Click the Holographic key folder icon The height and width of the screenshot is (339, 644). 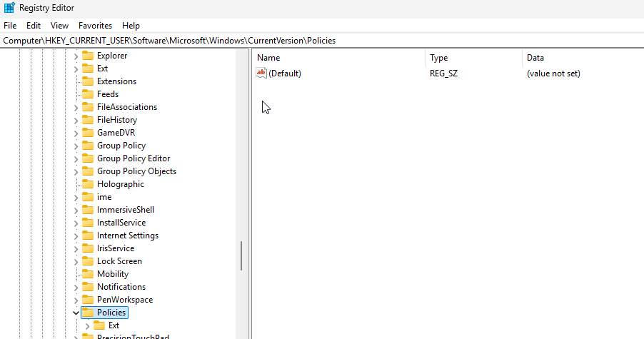pos(88,184)
